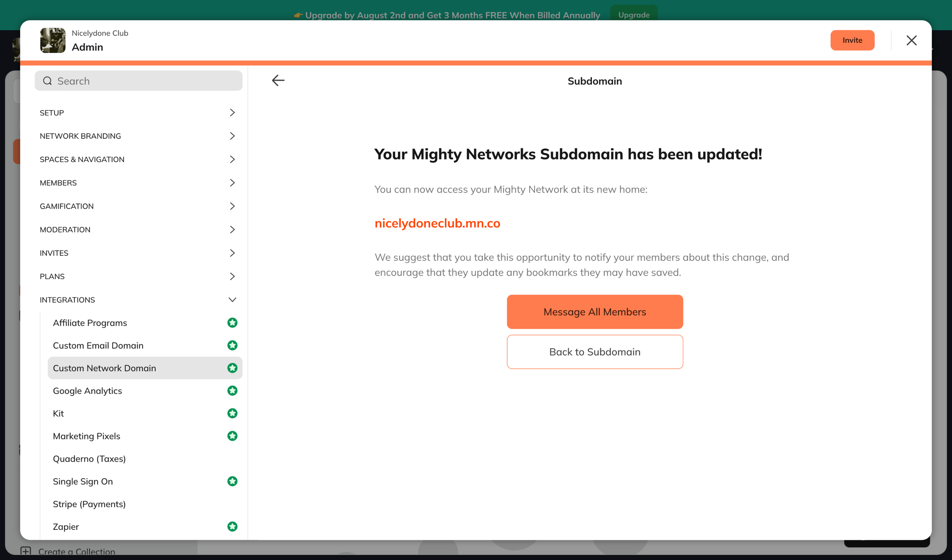Click the green star beside Google Analytics

(x=232, y=391)
